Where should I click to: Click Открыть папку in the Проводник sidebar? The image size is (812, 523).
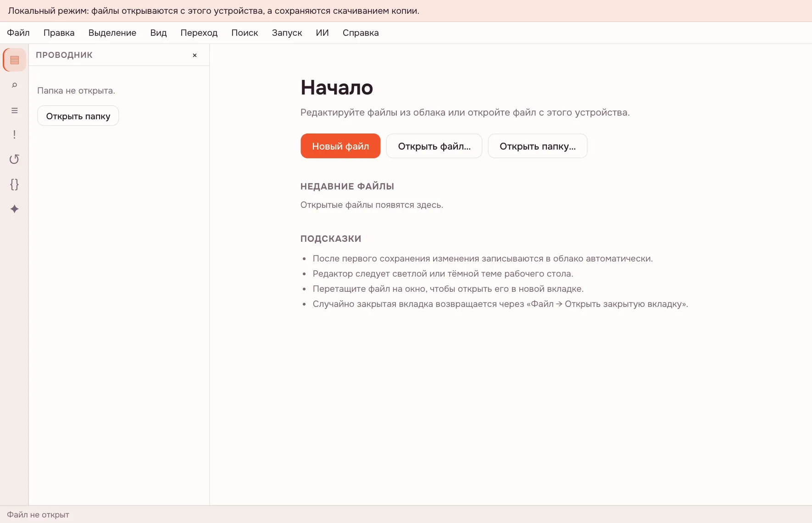78,116
